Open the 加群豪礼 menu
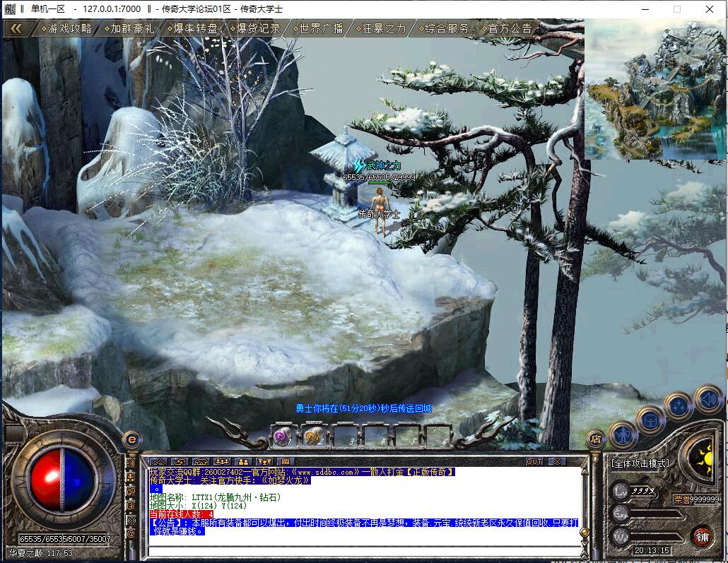 (x=129, y=29)
